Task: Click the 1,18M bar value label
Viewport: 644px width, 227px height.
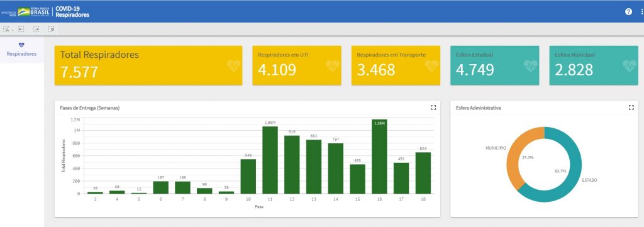Action: click(x=379, y=123)
